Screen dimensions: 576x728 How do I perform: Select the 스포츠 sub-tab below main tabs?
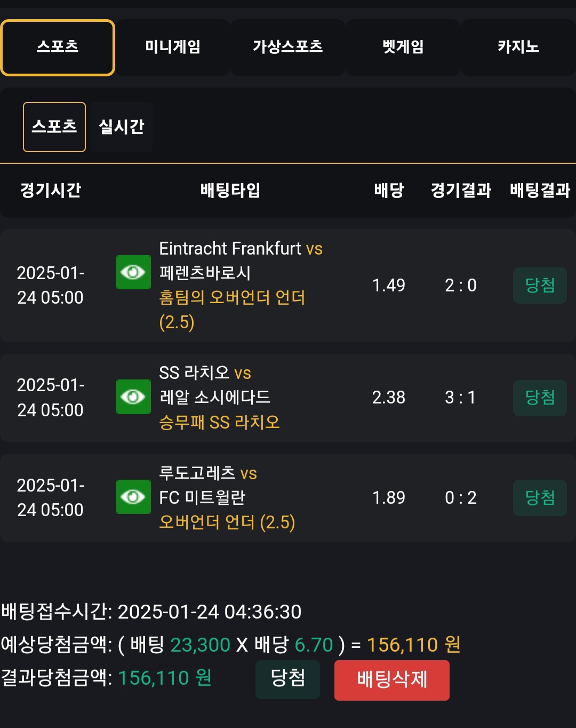54,127
